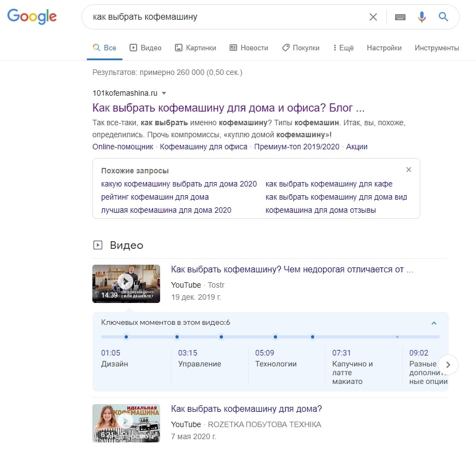Open the on-screen keyboard icon

(x=400, y=17)
